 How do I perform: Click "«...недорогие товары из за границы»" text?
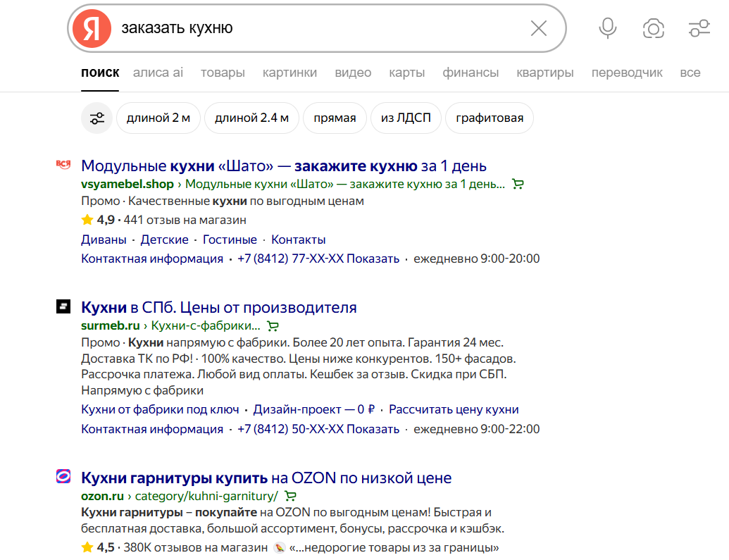[x=394, y=548]
